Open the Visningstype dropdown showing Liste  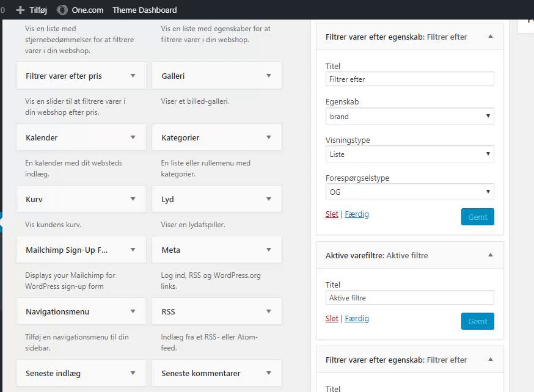(409, 154)
